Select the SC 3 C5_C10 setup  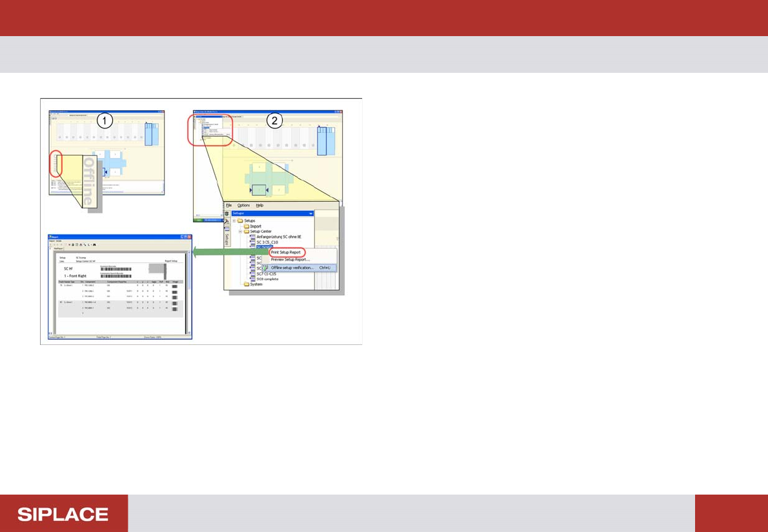coord(267,242)
